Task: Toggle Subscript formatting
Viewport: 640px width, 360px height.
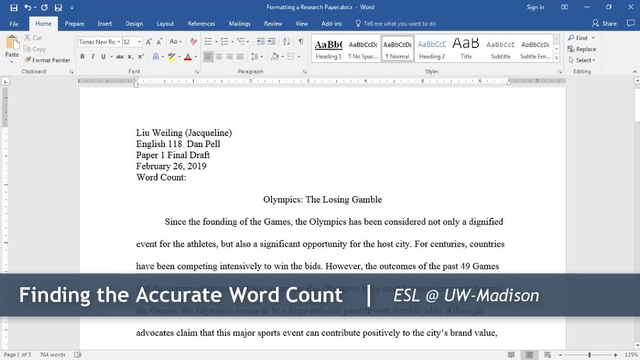Action: pos(130,57)
